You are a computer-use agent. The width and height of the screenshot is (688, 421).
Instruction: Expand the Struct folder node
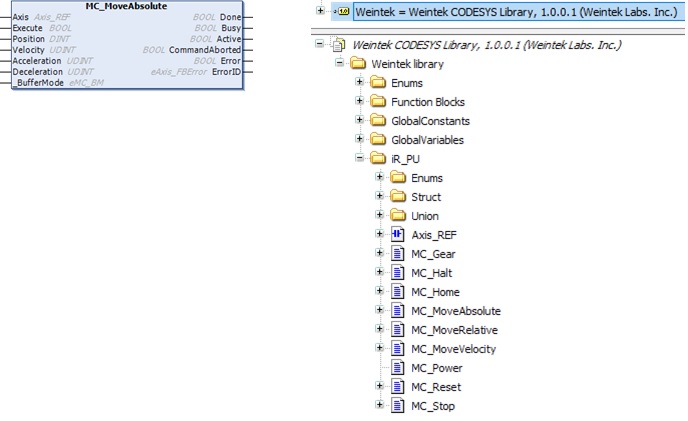coord(379,197)
